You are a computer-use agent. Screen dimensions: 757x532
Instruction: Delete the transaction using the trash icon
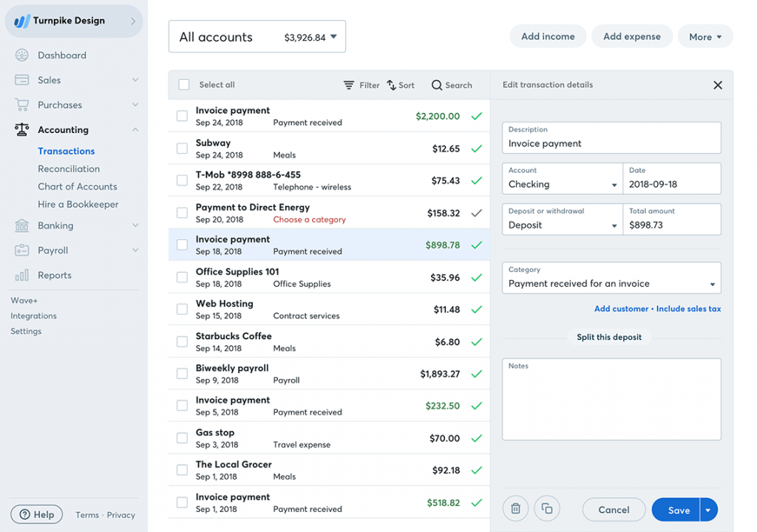coord(515,508)
